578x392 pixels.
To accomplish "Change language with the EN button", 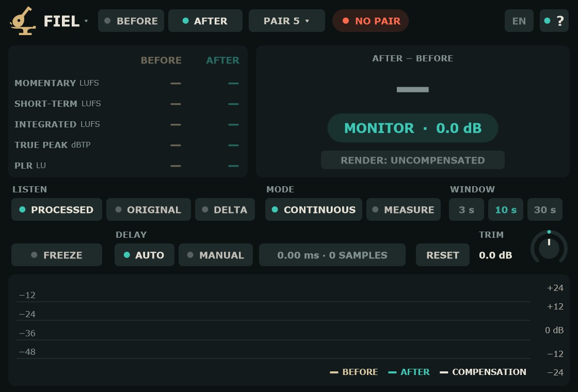I will click(519, 21).
